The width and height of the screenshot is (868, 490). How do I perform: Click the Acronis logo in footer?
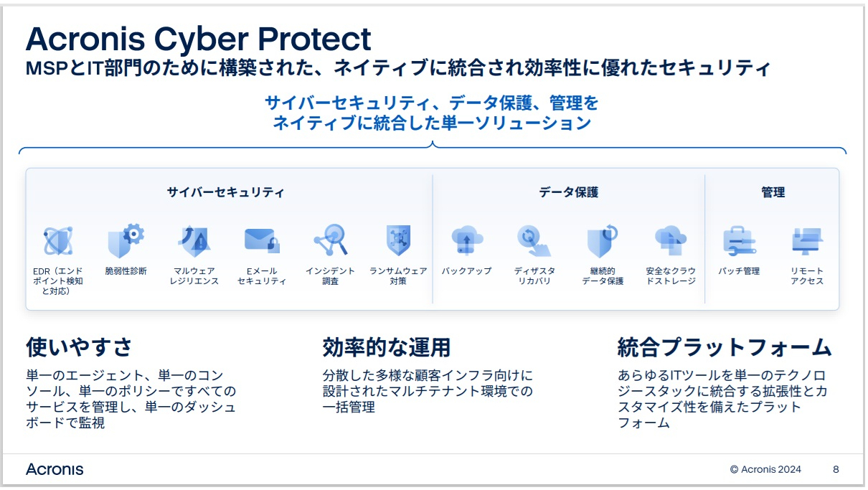55,469
